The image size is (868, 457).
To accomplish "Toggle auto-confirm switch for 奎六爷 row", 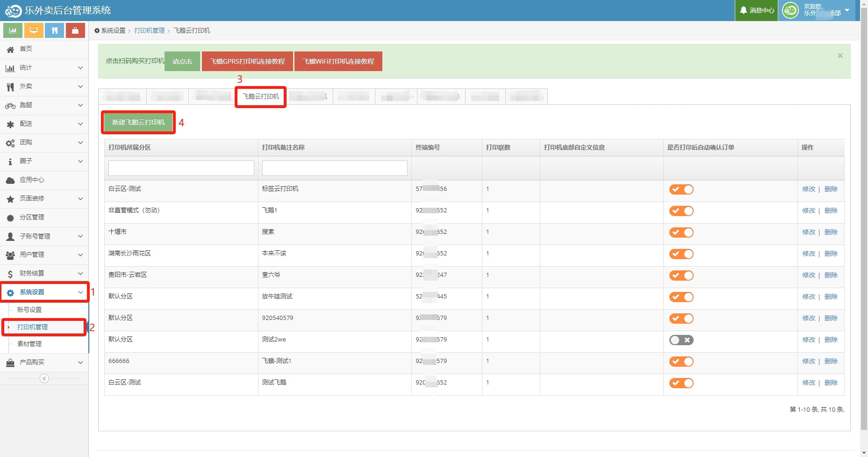I will point(681,276).
